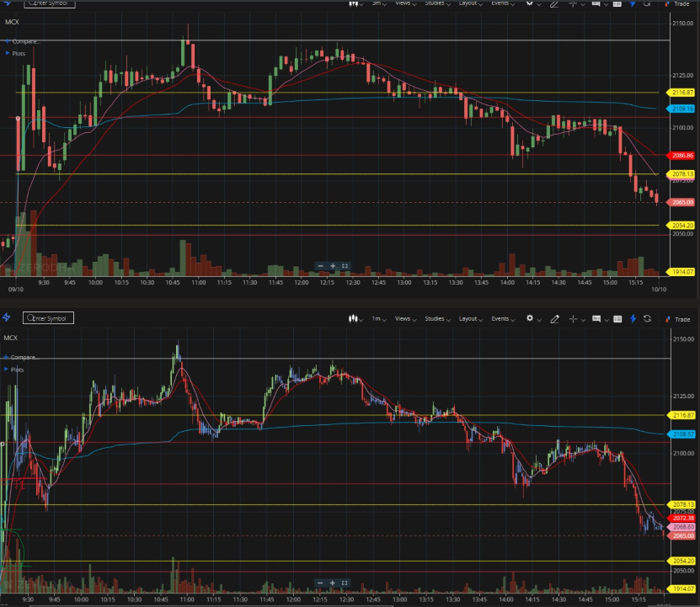The image size is (700, 607).
Task: Zoom in the upper chart with plus icon
Action: [333, 266]
